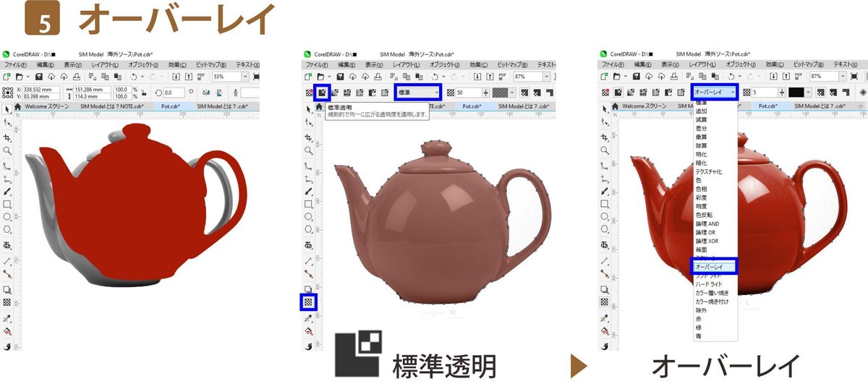Click the transparency color swatch in the middle window
This screenshot has width=868, height=384.
[x=500, y=93]
